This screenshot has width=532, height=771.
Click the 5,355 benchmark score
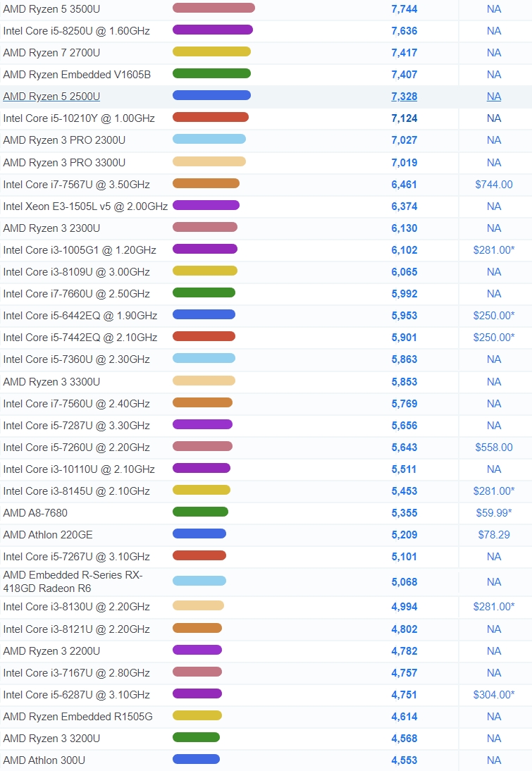pos(404,513)
